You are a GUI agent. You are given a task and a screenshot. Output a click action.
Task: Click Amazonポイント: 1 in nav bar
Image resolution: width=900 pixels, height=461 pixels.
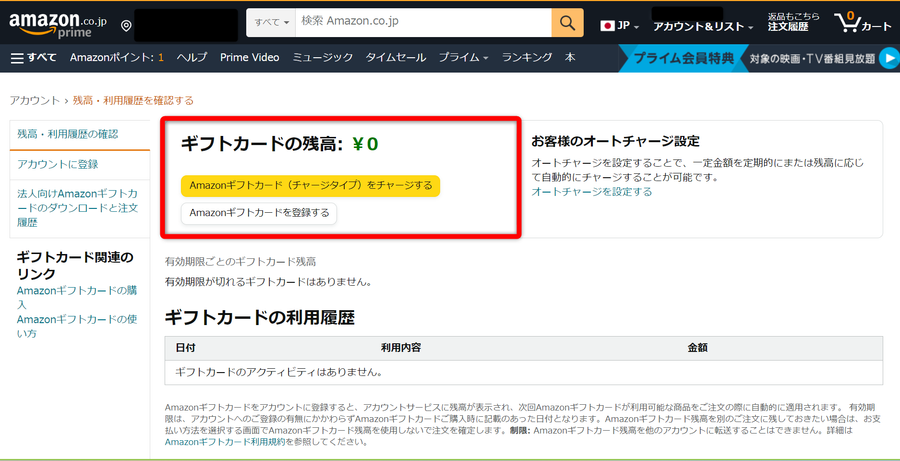click(x=117, y=57)
